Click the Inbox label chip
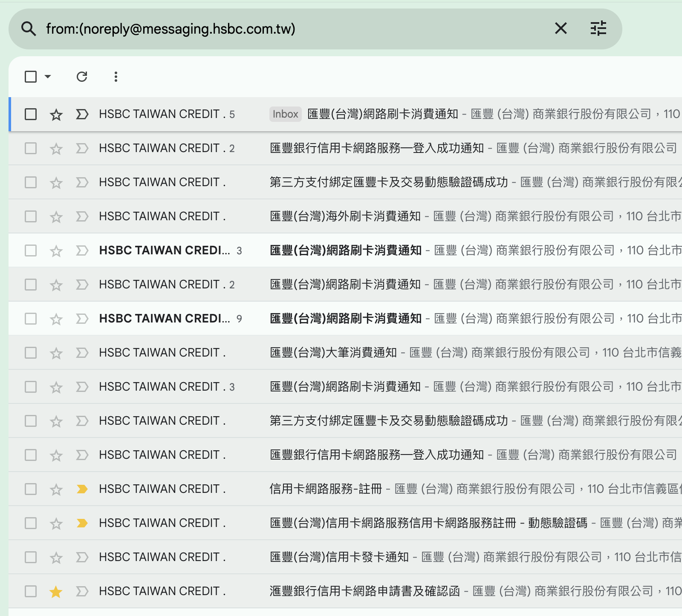The image size is (682, 616). tap(285, 114)
